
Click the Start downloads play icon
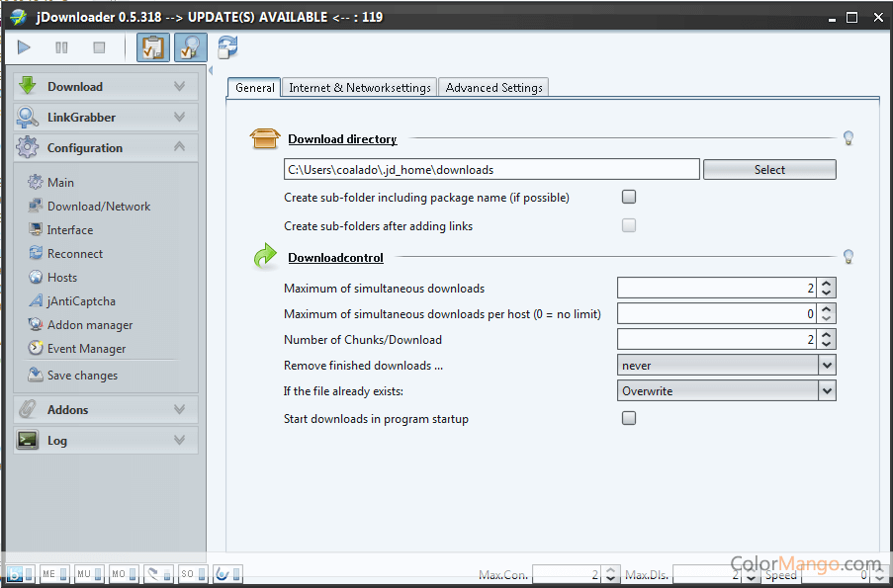[25, 47]
